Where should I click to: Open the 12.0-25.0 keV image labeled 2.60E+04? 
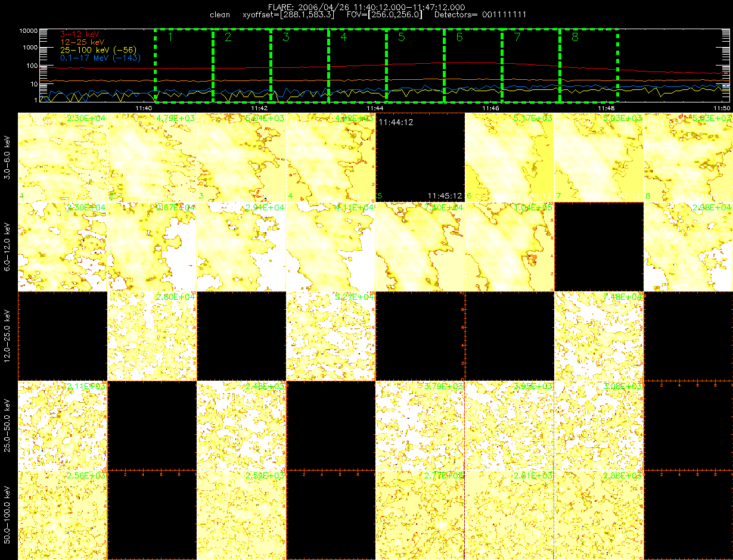click(x=152, y=336)
